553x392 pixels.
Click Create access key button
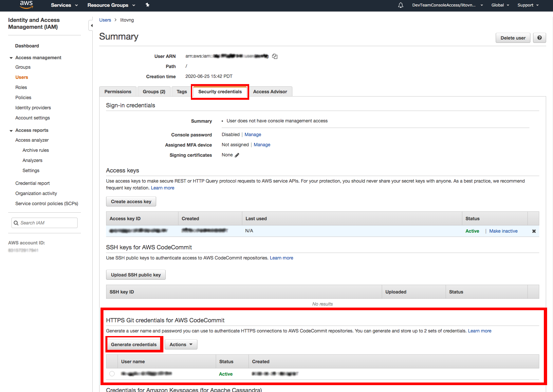click(x=131, y=202)
